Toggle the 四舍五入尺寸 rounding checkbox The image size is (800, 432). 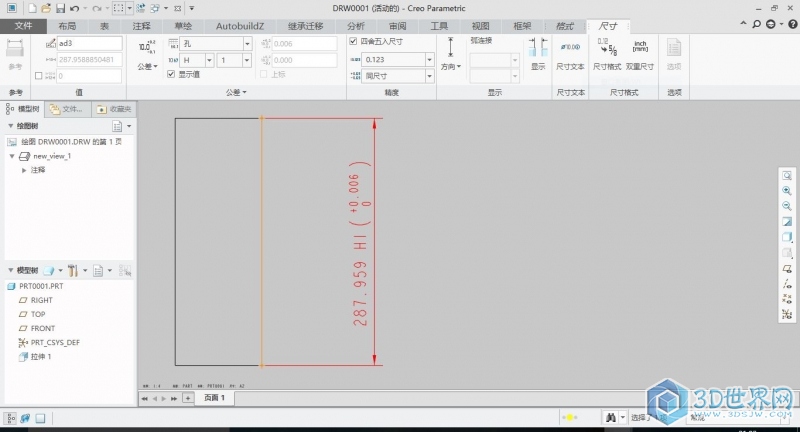point(353,41)
